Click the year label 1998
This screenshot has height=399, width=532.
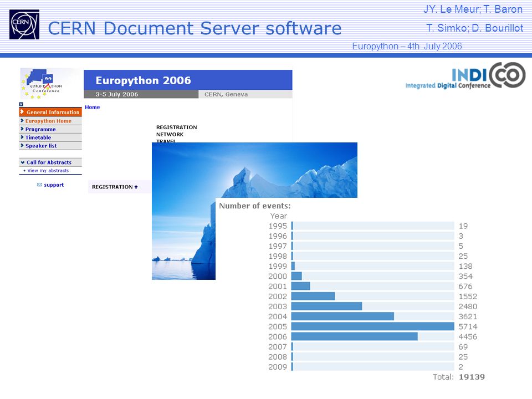[x=278, y=256]
